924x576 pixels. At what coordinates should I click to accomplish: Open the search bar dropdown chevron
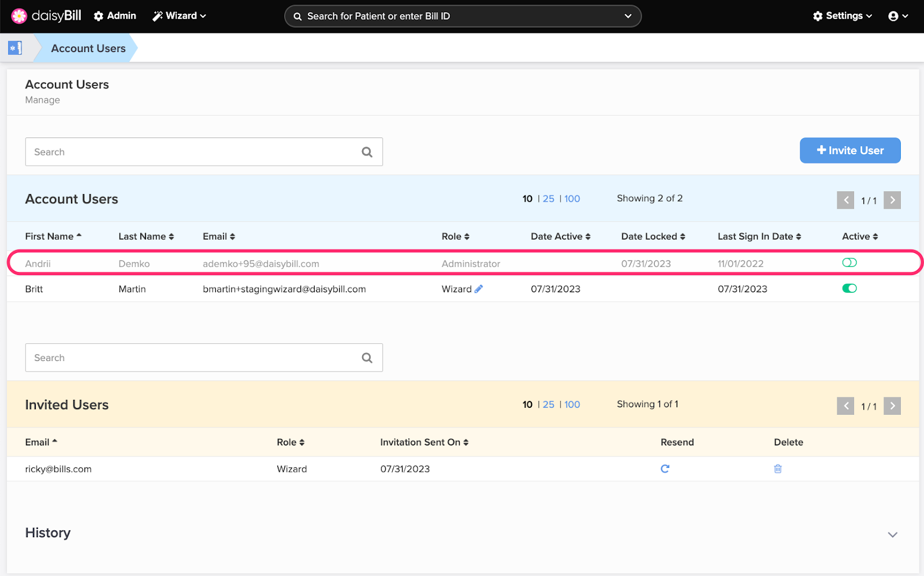click(628, 16)
